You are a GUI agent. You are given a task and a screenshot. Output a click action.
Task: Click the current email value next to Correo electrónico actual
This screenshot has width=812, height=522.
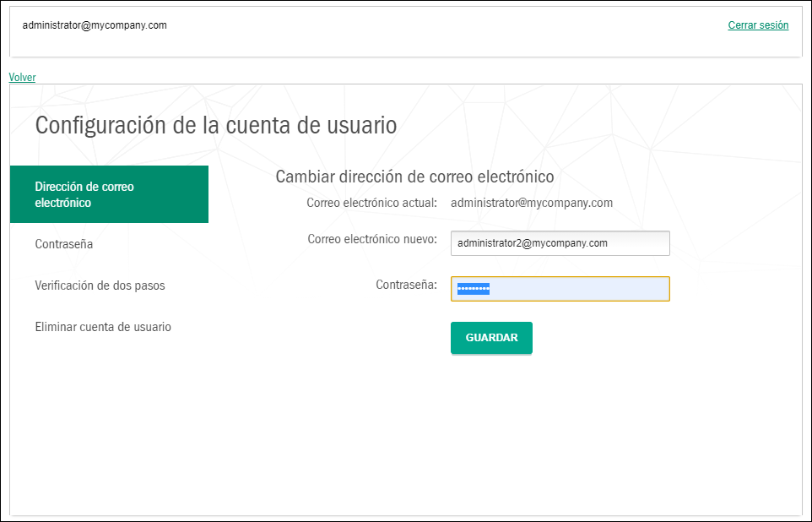(x=532, y=203)
